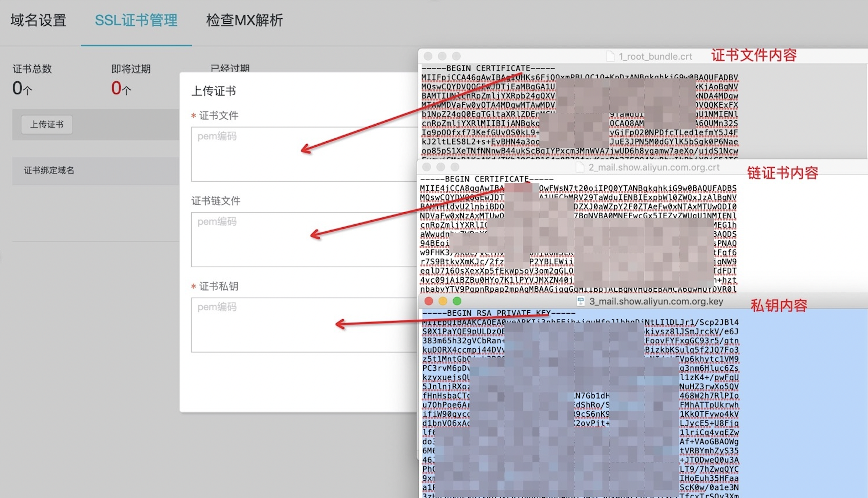Click the 1_root_bundle.crt window title
The image size is (868, 498).
(x=655, y=56)
